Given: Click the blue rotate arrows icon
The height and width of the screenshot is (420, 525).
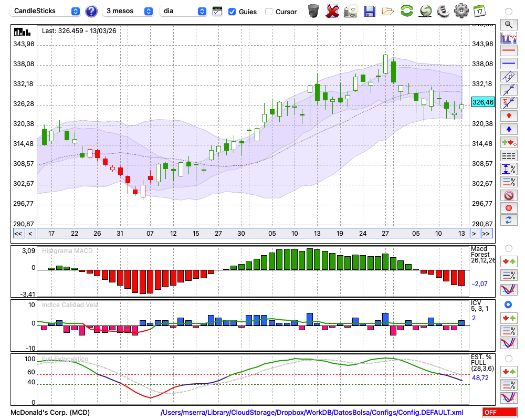Looking at the screenshot, I should pos(509,220).
